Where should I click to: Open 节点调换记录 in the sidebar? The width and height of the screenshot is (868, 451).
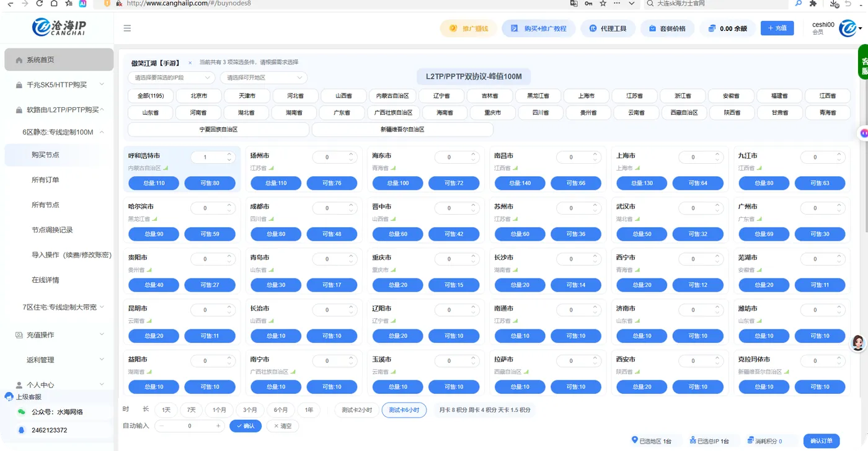(52, 230)
